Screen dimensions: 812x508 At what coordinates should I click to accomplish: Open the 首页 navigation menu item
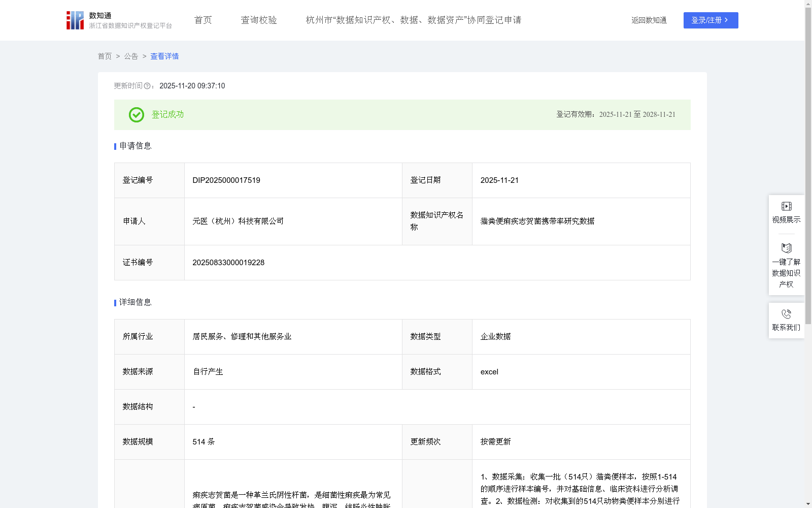(x=202, y=20)
